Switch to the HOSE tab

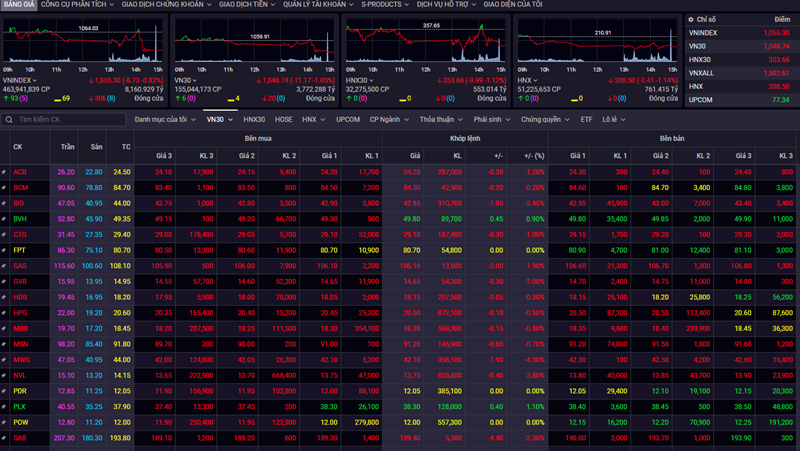pyautogui.click(x=283, y=119)
